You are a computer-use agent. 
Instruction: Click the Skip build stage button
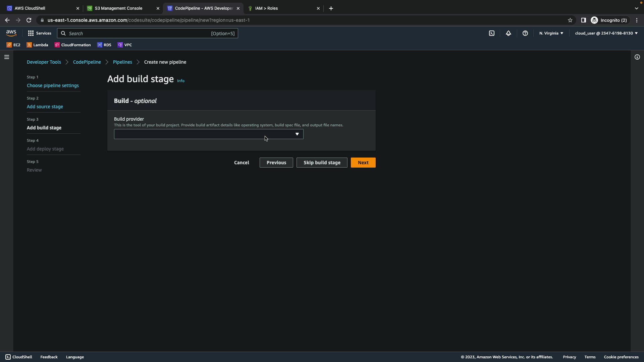click(322, 163)
